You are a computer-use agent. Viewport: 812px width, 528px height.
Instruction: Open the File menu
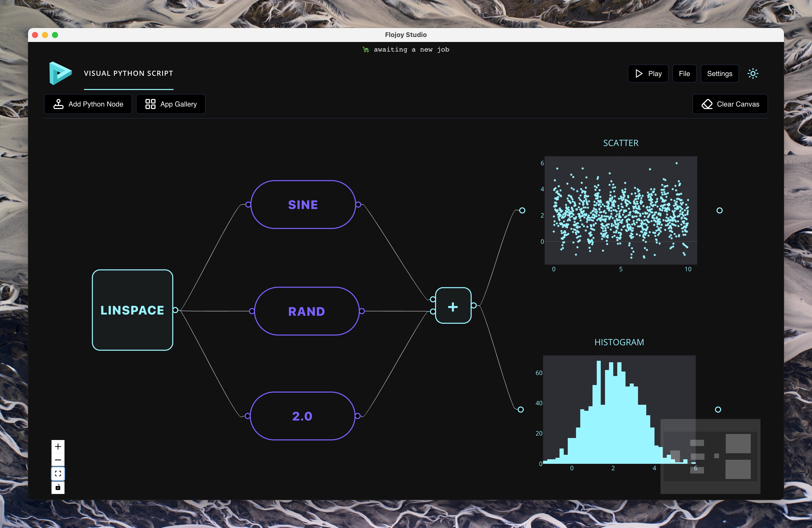click(x=684, y=74)
